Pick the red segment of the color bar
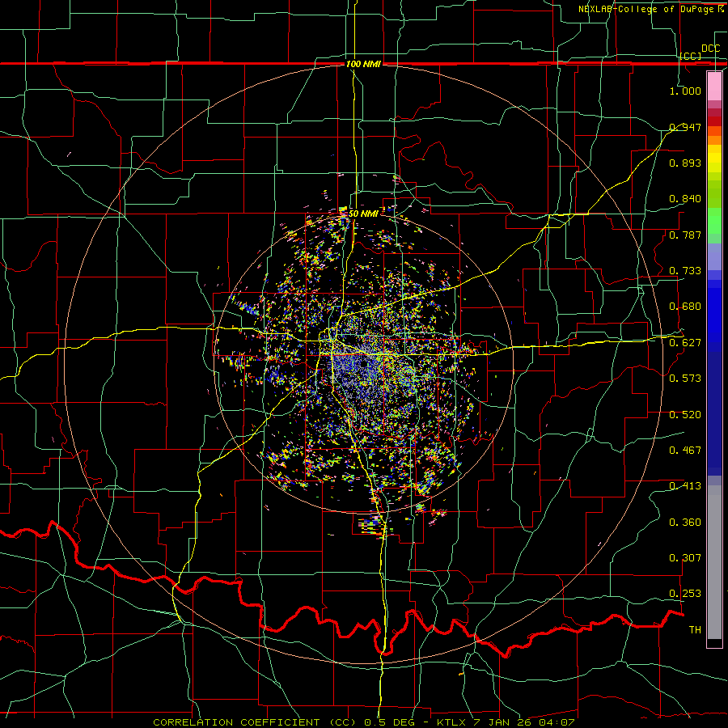This screenshot has height=728, width=728. click(x=714, y=121)
